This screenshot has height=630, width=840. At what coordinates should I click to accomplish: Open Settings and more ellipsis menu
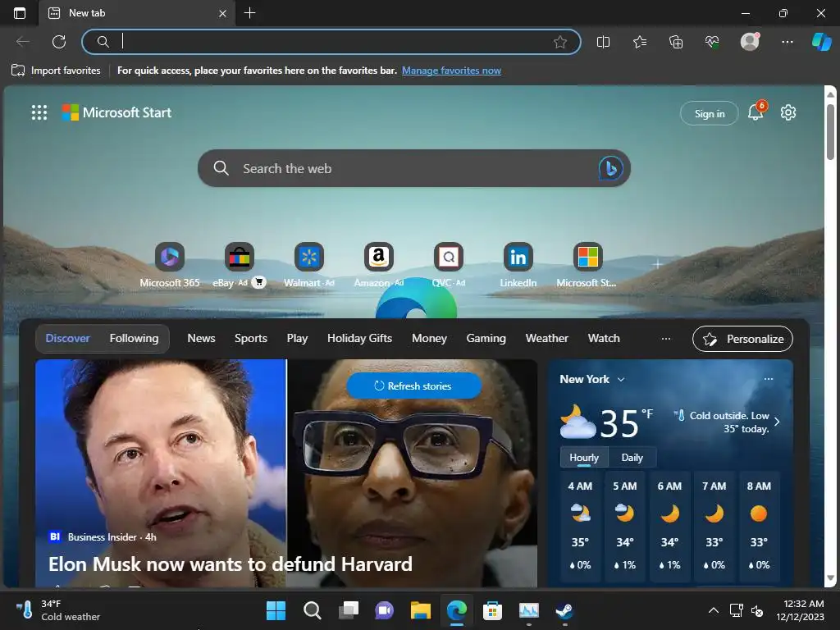point(787,42)
